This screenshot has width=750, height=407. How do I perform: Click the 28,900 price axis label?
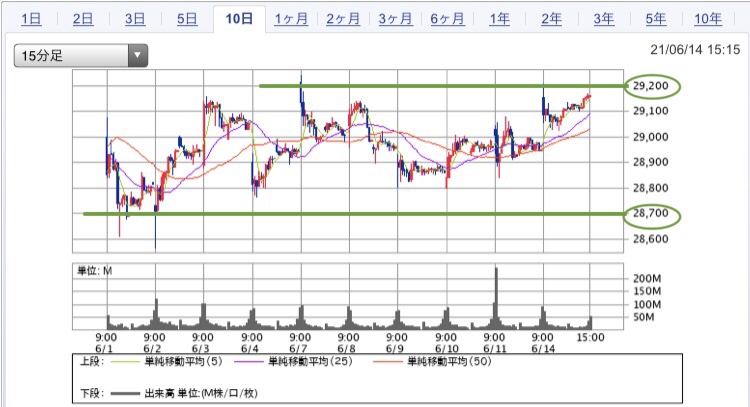651,162
